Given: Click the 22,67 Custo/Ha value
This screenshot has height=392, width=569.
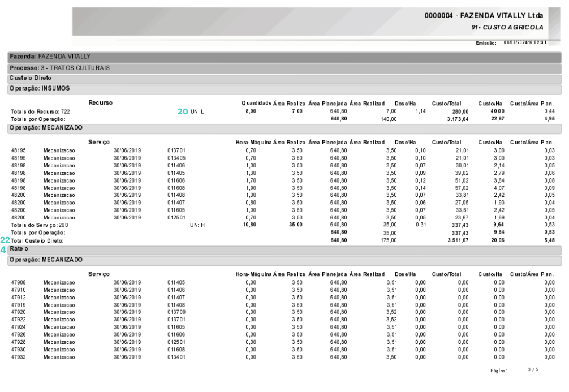Looking at the screenshot, I should [x=498, y=119].
